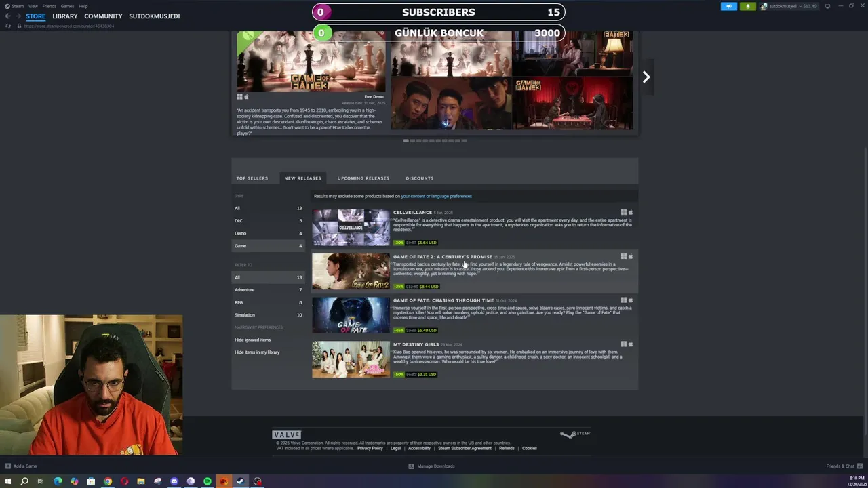Open Manage Downloads at bottom bar
This screenshot has height=488, width=868.
(431, 466)
